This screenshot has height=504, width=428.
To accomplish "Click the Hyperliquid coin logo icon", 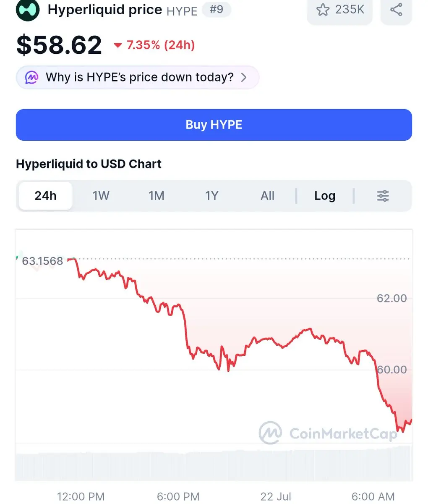I will tap(28, 10).
